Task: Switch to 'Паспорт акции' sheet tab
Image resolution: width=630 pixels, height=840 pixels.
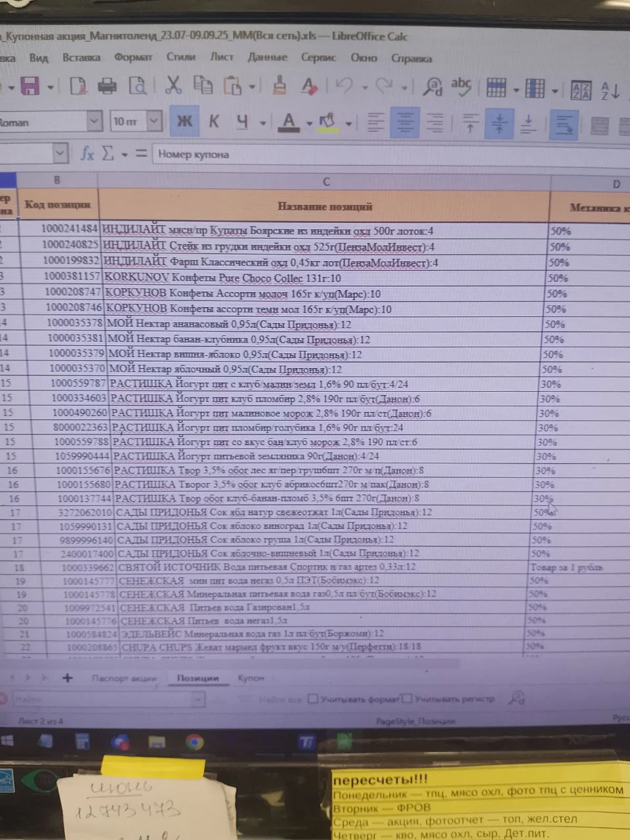Action: click(x=124, y=678)
